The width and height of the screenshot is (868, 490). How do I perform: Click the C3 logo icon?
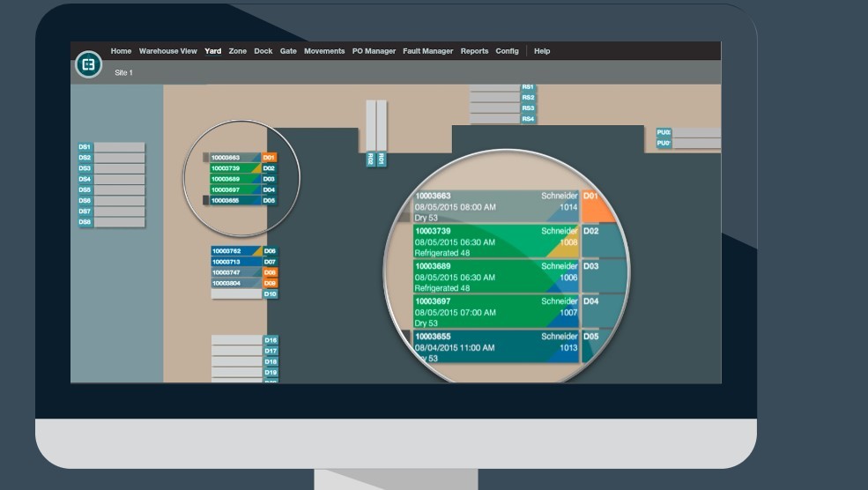[88, 64]
